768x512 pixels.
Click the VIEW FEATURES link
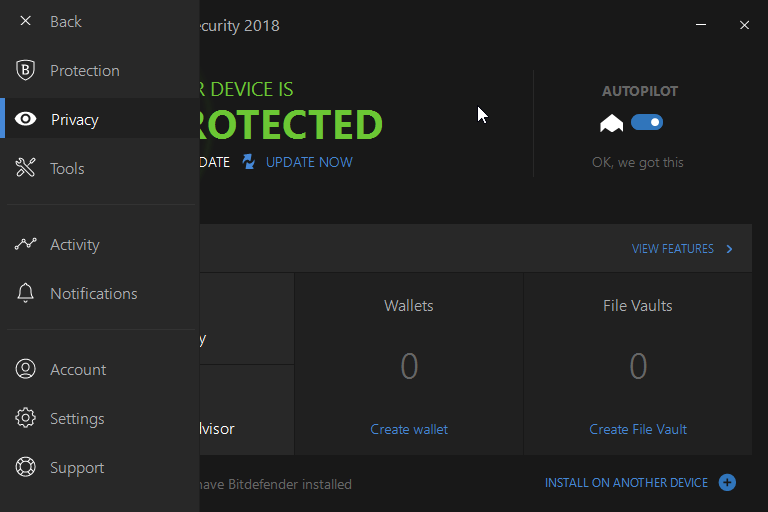click(x=672, y=249)
